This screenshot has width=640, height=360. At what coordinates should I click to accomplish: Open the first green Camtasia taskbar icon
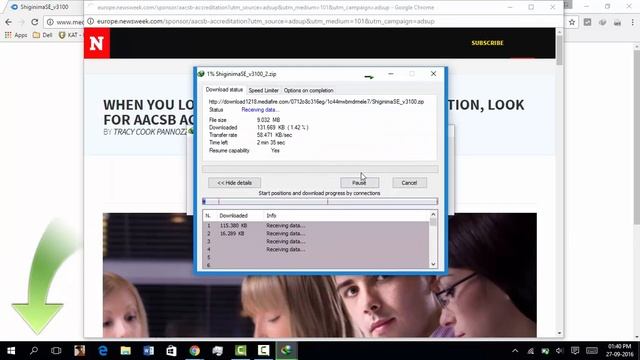coord(240,350)
